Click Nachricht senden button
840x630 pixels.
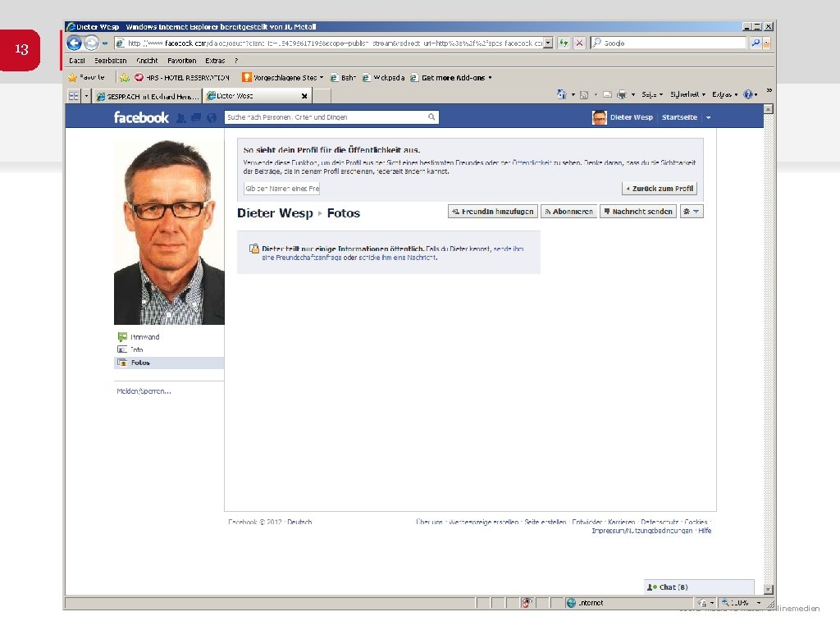(637, 212)
